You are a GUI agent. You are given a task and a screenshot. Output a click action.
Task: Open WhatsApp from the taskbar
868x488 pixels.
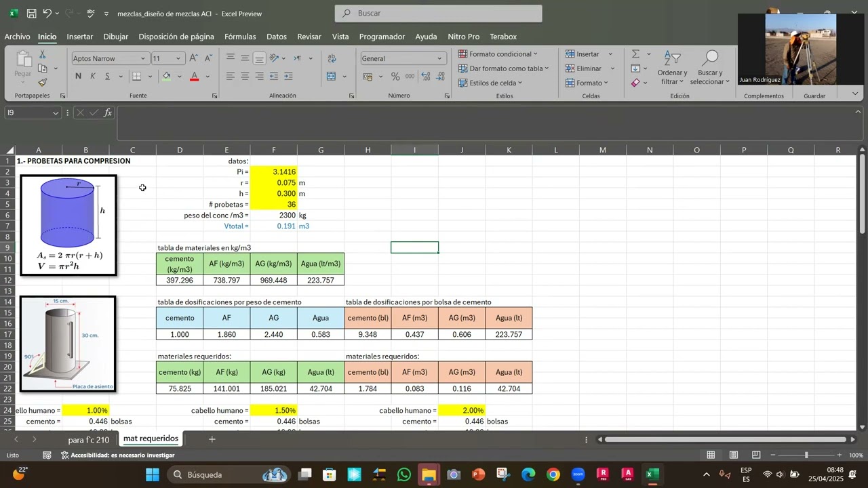[404, 474]
